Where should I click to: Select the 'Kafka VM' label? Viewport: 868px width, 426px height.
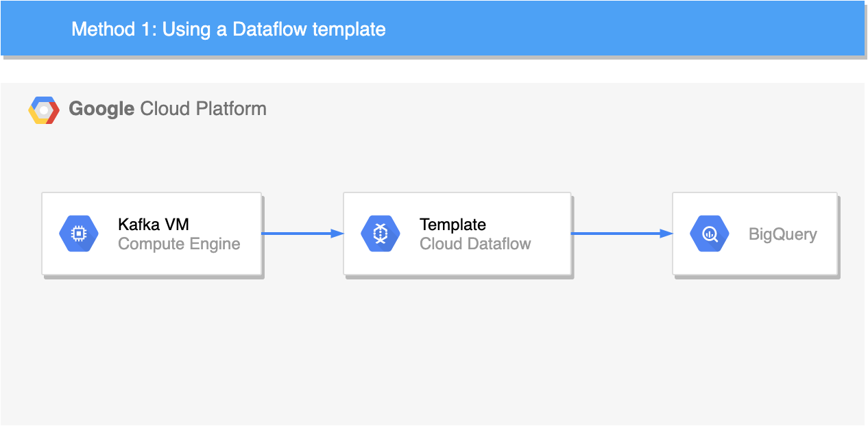[x=154, y=225]
